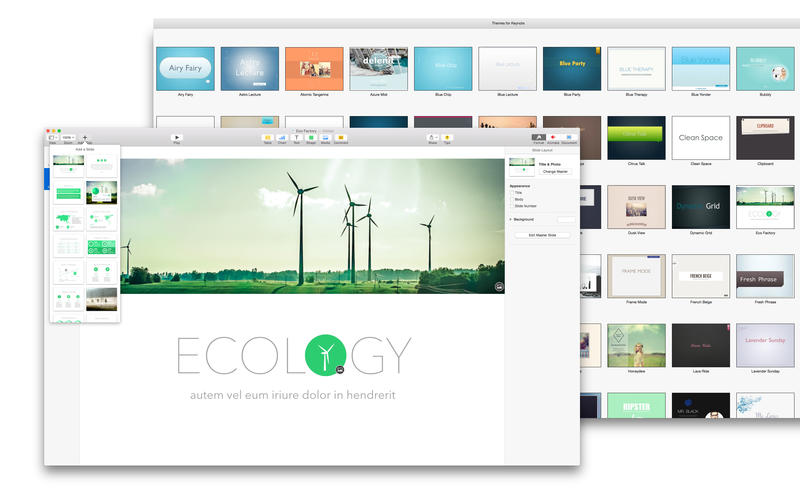
Task: Click the image placeholder badge on turbine photo
Action: tap(499, 287)
